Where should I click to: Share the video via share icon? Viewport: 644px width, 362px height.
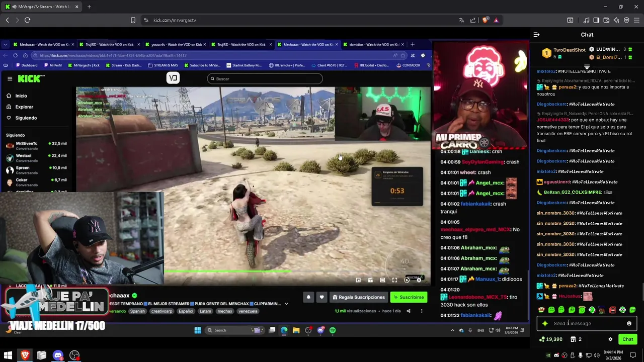pyautogui.click(x=408, y=311)
